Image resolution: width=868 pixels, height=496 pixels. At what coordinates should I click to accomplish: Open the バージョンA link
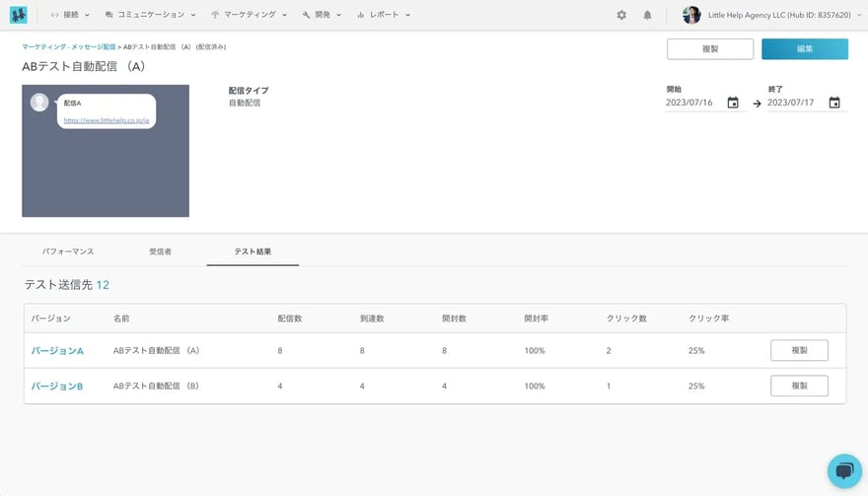tap(57, 351)
